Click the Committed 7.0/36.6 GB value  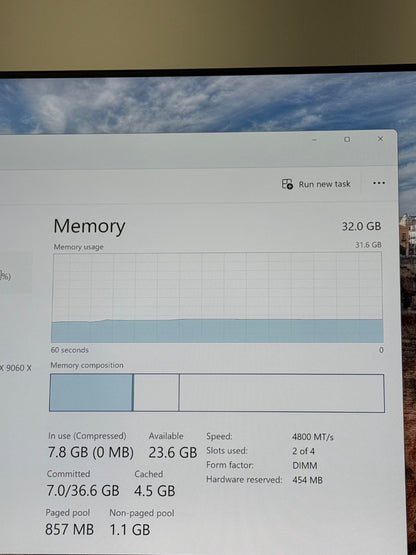(83, 491)
